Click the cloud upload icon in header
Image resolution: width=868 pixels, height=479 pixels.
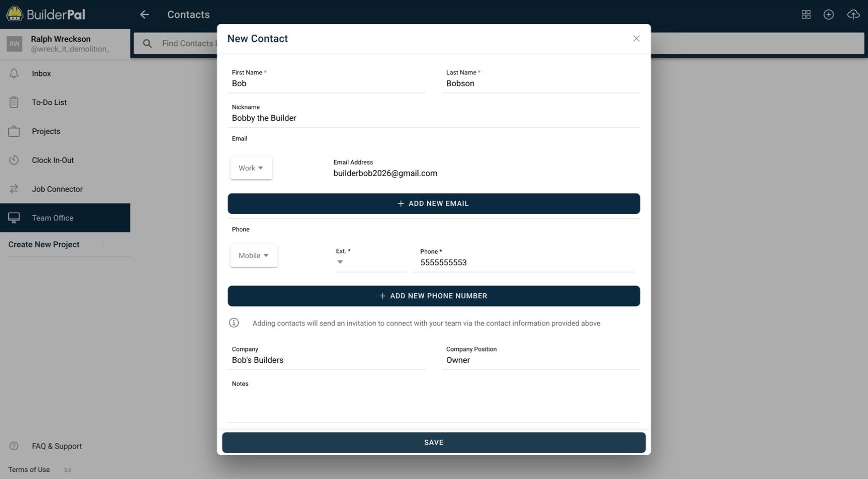[x=854, y=14]
